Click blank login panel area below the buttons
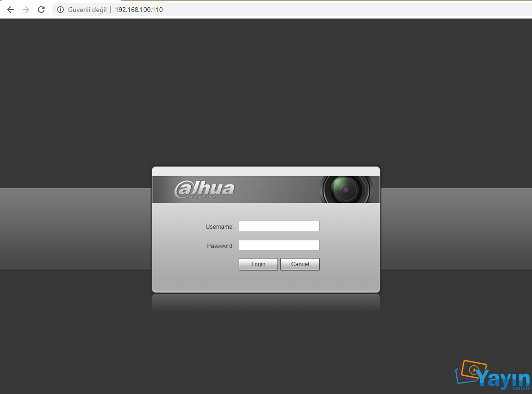Viewport: 532px width, 394px height. click(266, 281)
